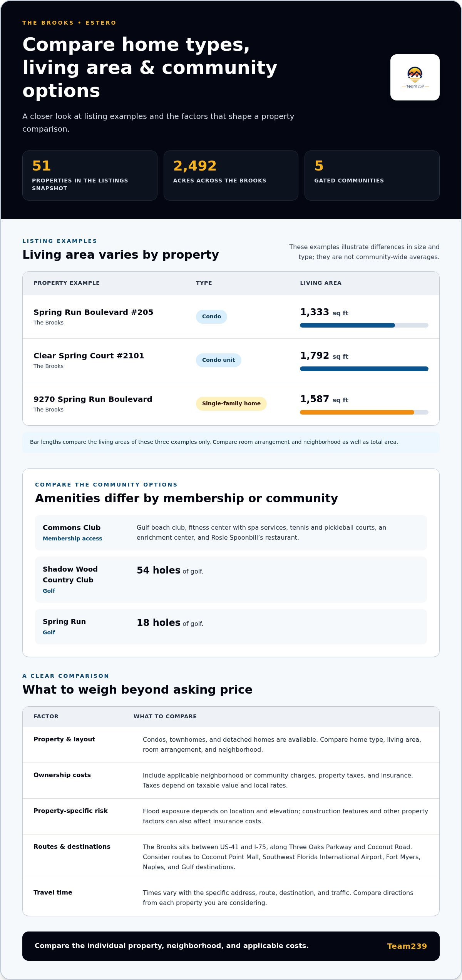Click the What to weigh beyond asking price heading
The height and width of the screenshot is (980, 462).
(137, 689)
